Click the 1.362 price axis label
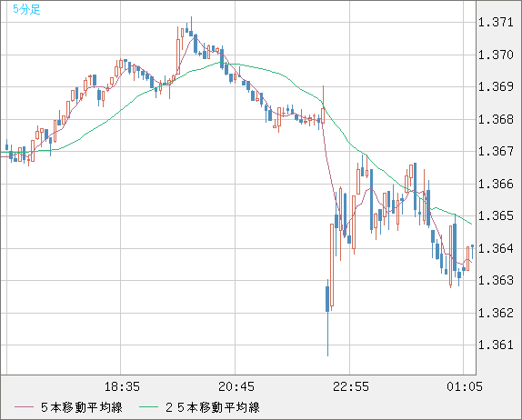The image size is (522, 420). point(496,313)
